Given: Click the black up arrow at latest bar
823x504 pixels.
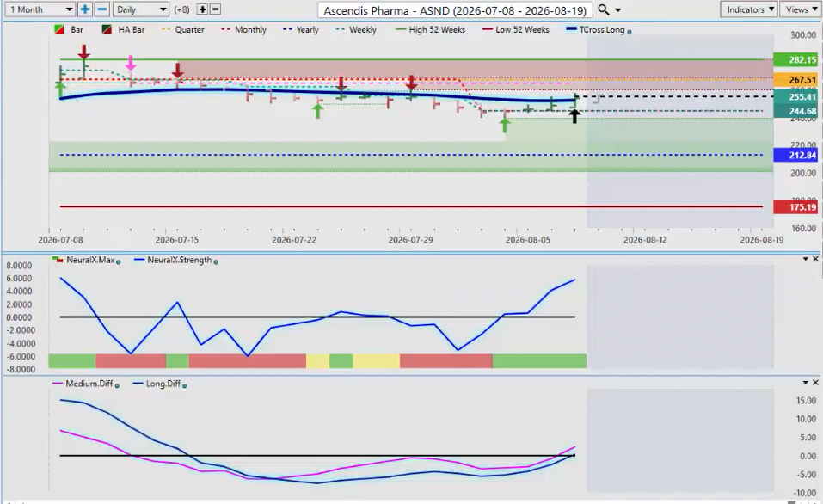Looking at the screenshot, I should coord(574,117).
